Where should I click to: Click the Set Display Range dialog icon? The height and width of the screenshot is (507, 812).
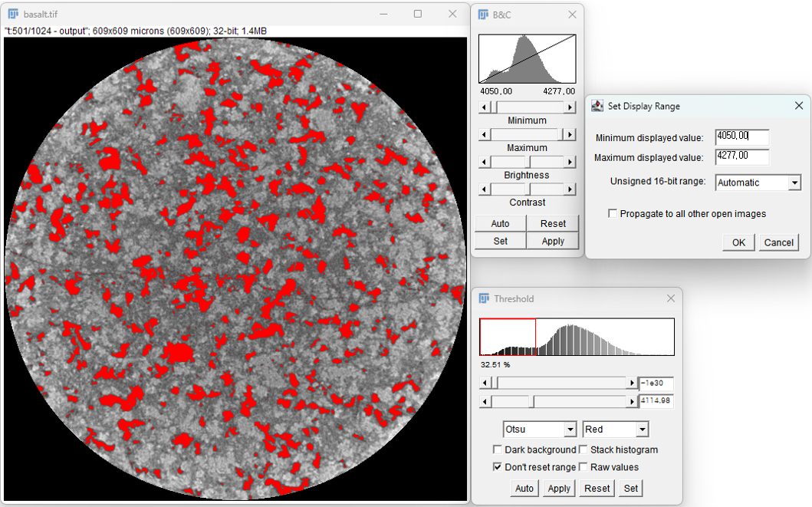tap(598, 106)
